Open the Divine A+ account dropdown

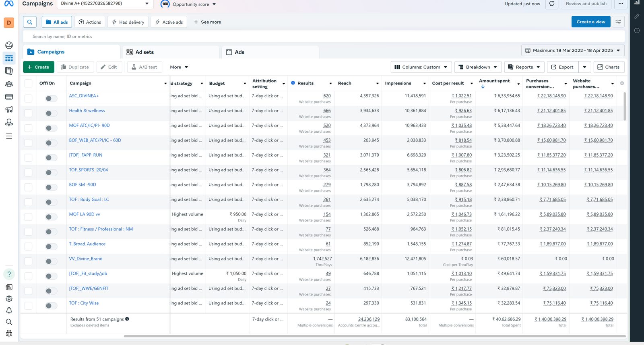105,4
